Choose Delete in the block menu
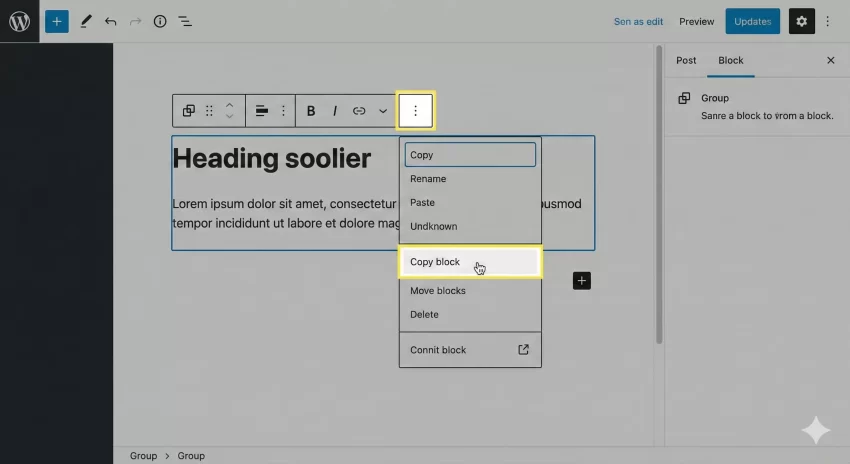Screen dimensions: 850x464 click(x=470, y=314)
